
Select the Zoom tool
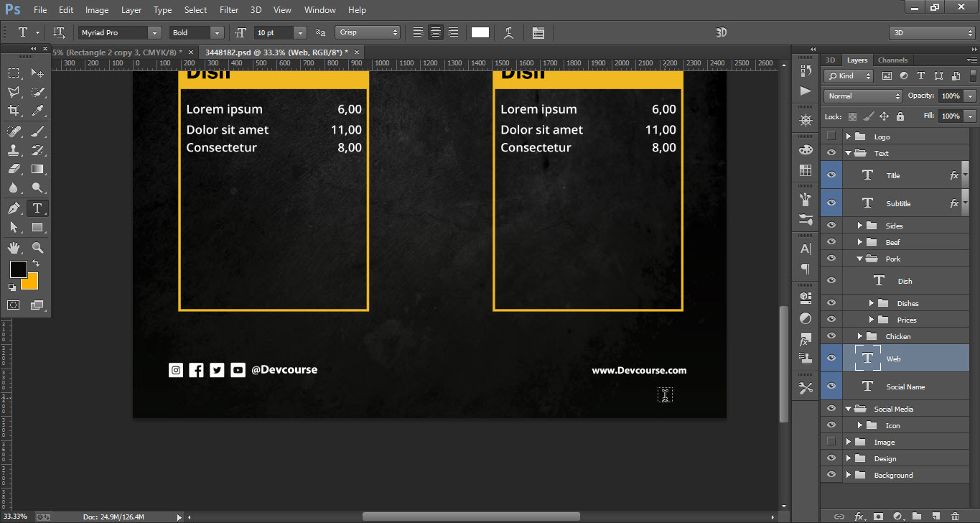(37, 248)
